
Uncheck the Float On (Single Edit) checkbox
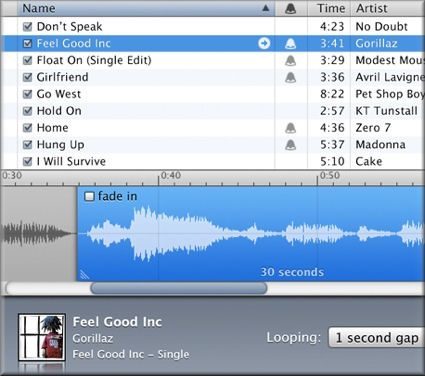pyautogui.click(x=28, y=60)
